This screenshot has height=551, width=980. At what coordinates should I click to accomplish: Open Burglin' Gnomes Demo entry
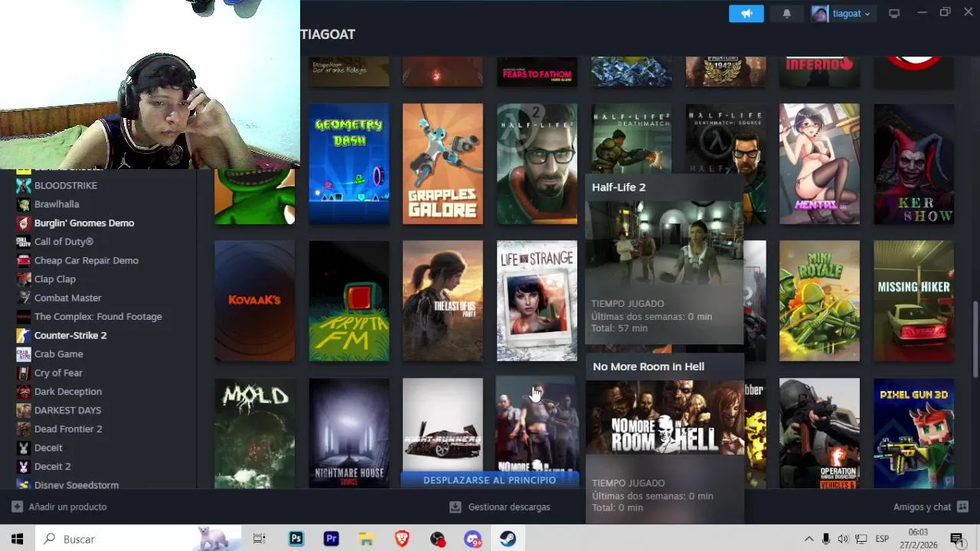pos(84,223)
